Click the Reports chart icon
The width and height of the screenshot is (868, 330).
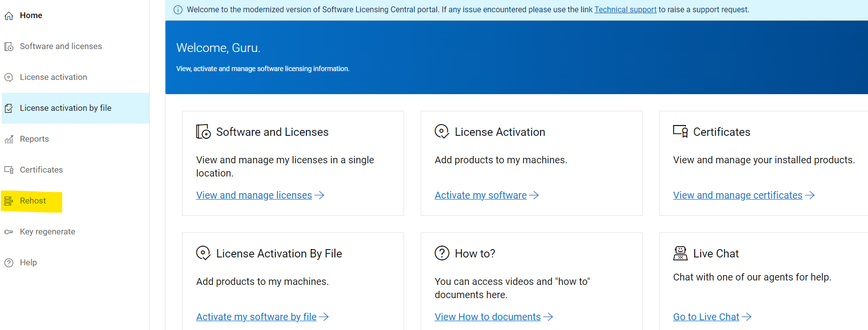click(x=9, y=140)
